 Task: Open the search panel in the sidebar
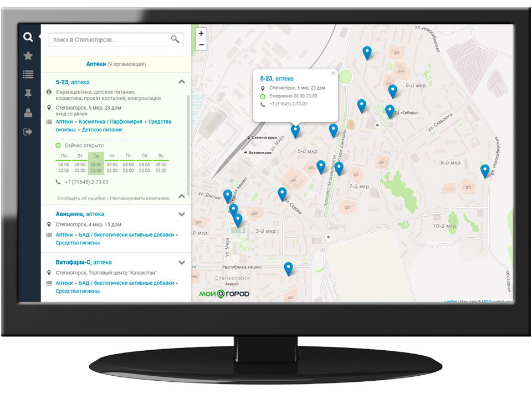click(28, 37)
